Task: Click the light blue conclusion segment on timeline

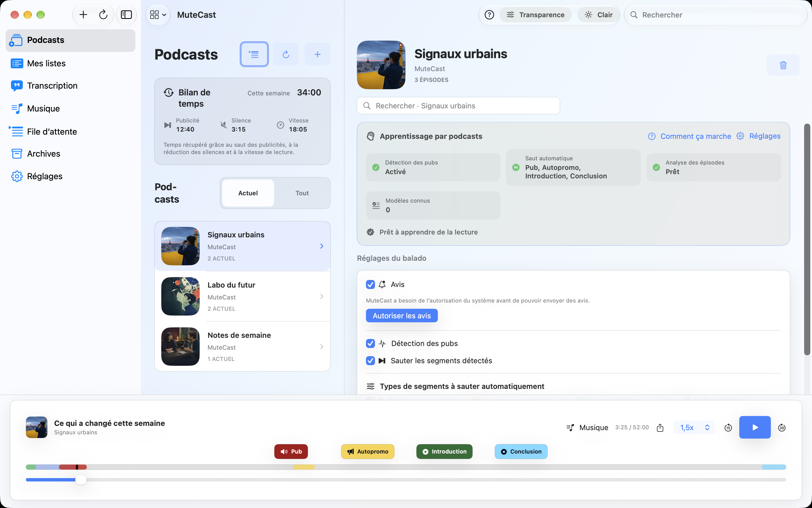Action: pyautogui.click(x=774, y=467)
